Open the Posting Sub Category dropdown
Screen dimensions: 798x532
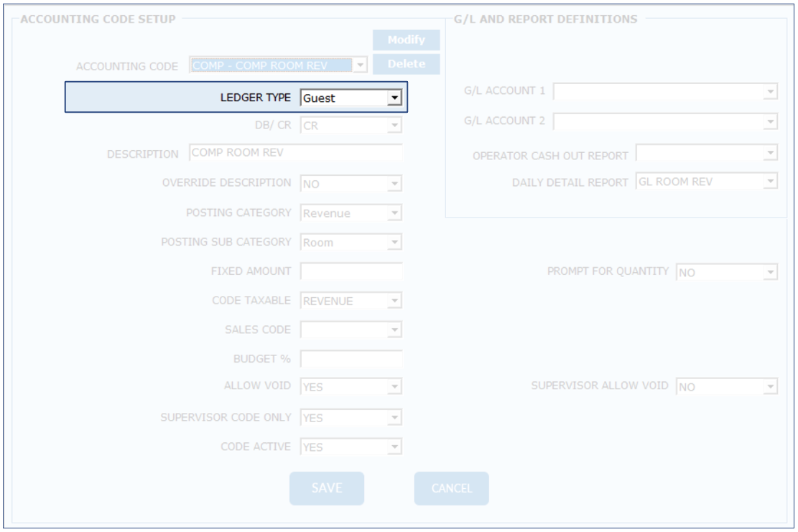coord(393,243)
